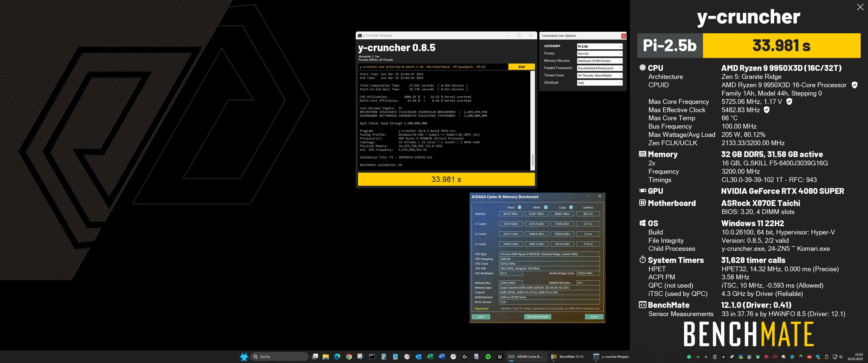Click the Copy info icon in AIDA64
Viewport: 868px width, 363px height.
tap(571, 207)
